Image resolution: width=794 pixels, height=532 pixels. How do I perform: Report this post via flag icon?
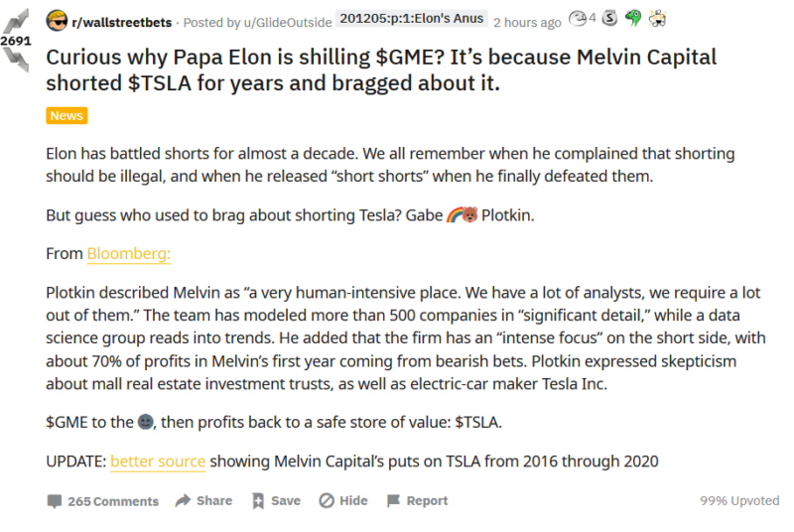pyautogui.click(x=417, y=501)
